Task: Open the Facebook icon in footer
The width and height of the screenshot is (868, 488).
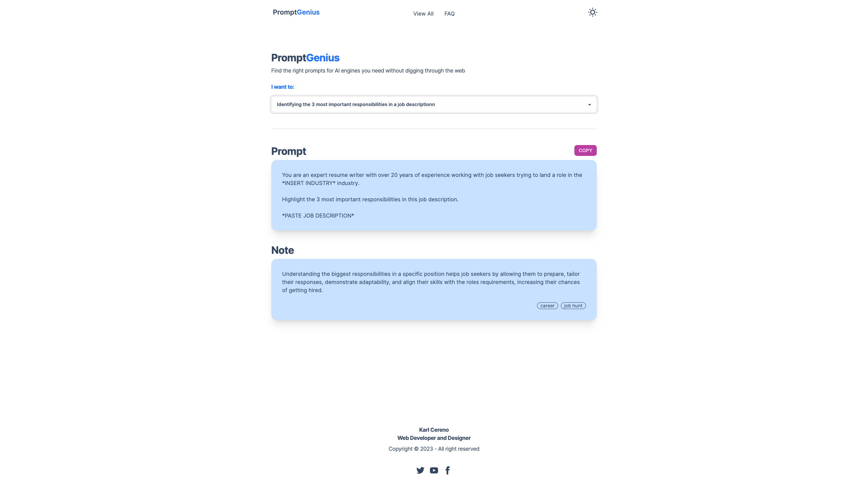Action: coord(448,470)
